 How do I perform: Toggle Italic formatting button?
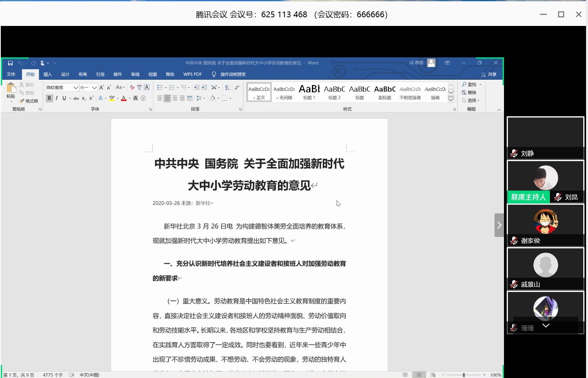(57, 98)
